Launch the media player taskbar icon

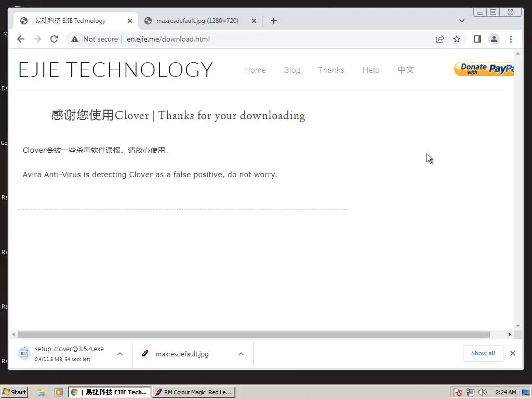[x=58, y=393]
